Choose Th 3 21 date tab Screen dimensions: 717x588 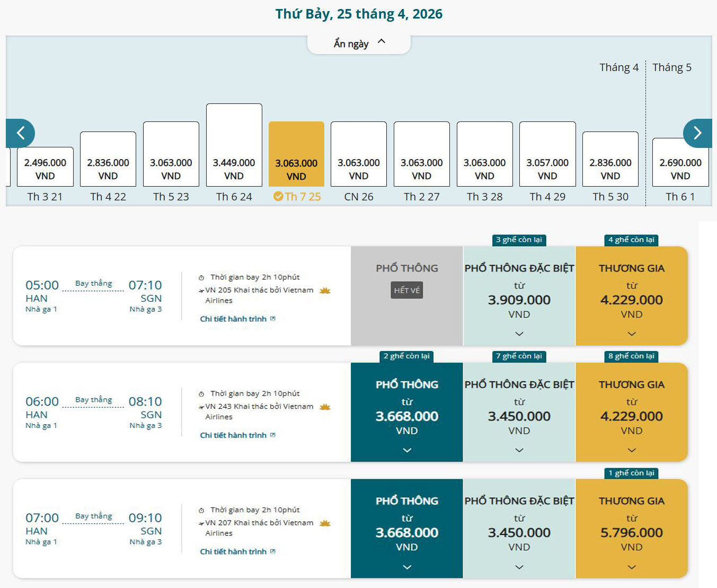click(x=45, y=167)
